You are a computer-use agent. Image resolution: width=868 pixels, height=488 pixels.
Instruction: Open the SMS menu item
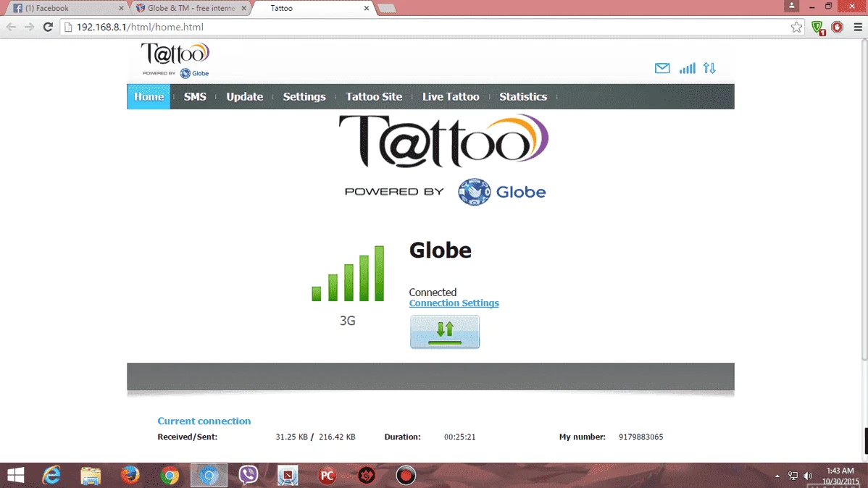pos(195,97)
